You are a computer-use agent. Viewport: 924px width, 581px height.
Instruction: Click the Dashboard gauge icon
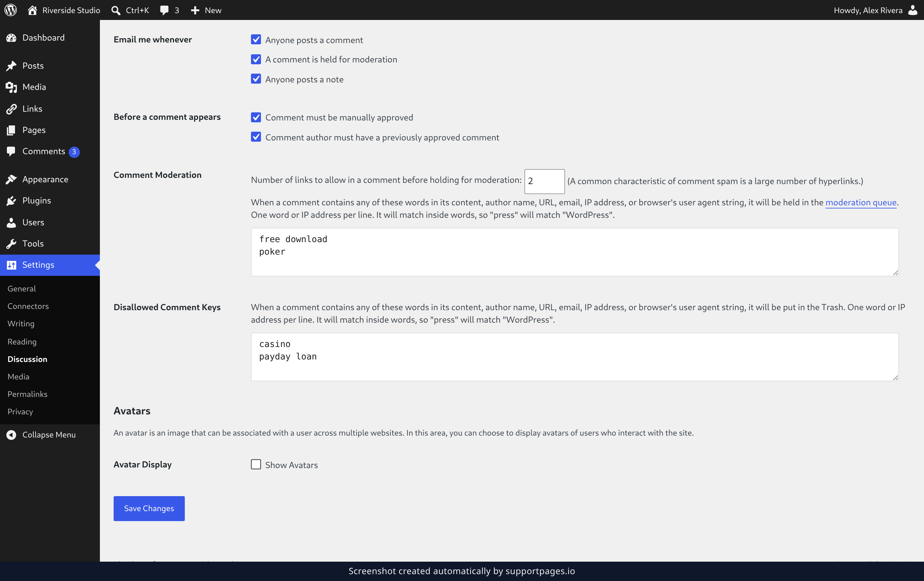pos(12,37)
